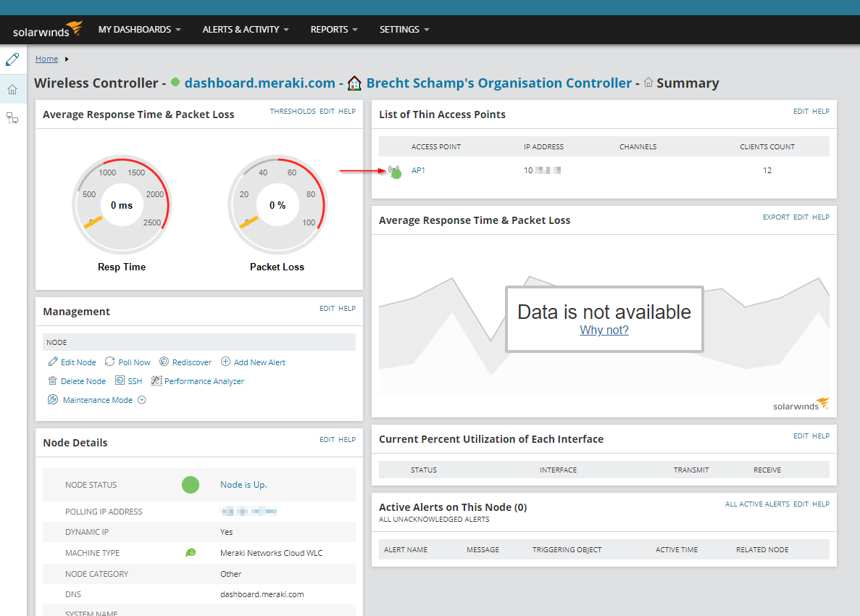Select the Delete Node trash icon

pyautogui.click(x=51, y=380)
